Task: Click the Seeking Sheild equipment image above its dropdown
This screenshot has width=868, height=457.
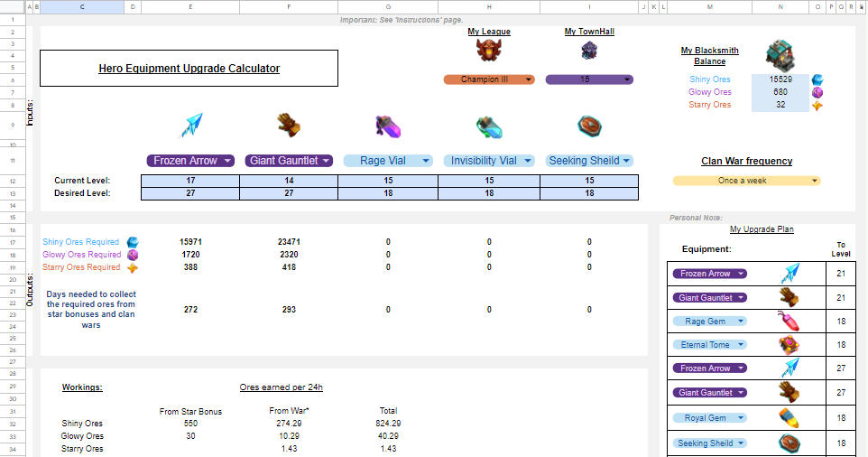Action: [589, 126]
